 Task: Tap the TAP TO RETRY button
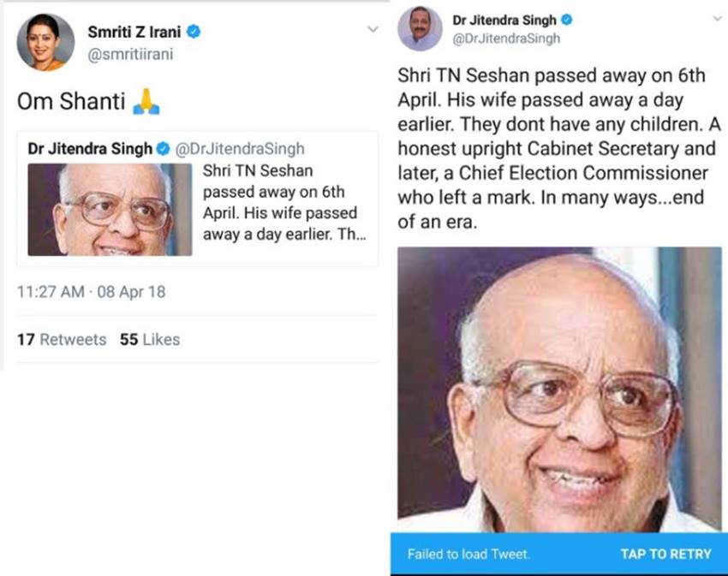tap(665, 554)
